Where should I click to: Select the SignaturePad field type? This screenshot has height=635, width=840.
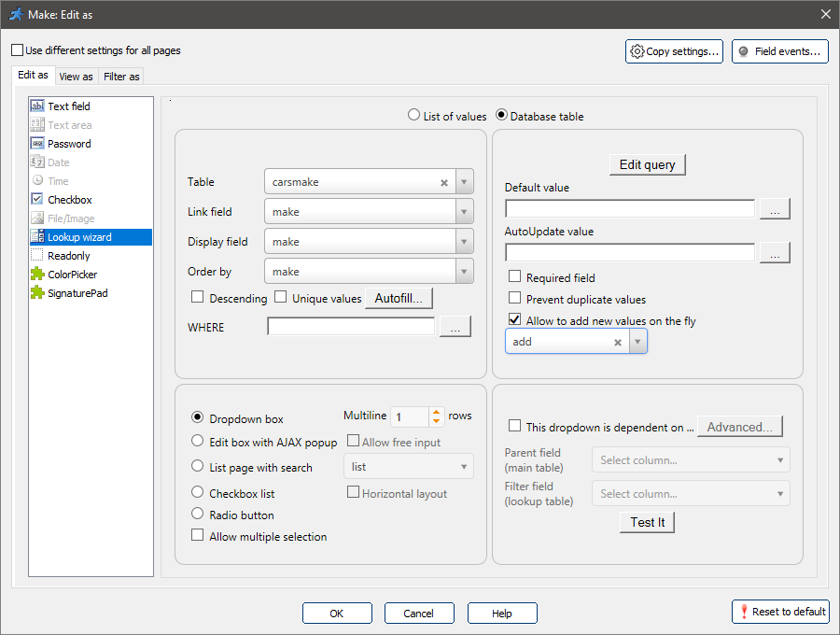(74, 292)
